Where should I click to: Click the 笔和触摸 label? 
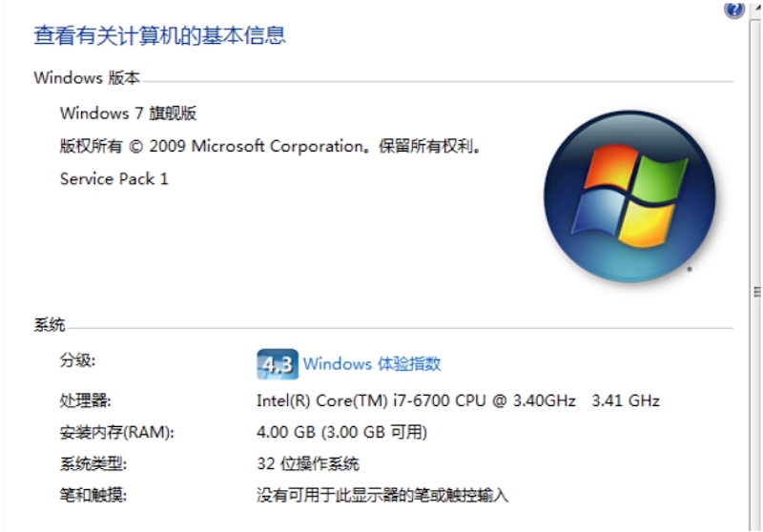(x=93, y=495)
